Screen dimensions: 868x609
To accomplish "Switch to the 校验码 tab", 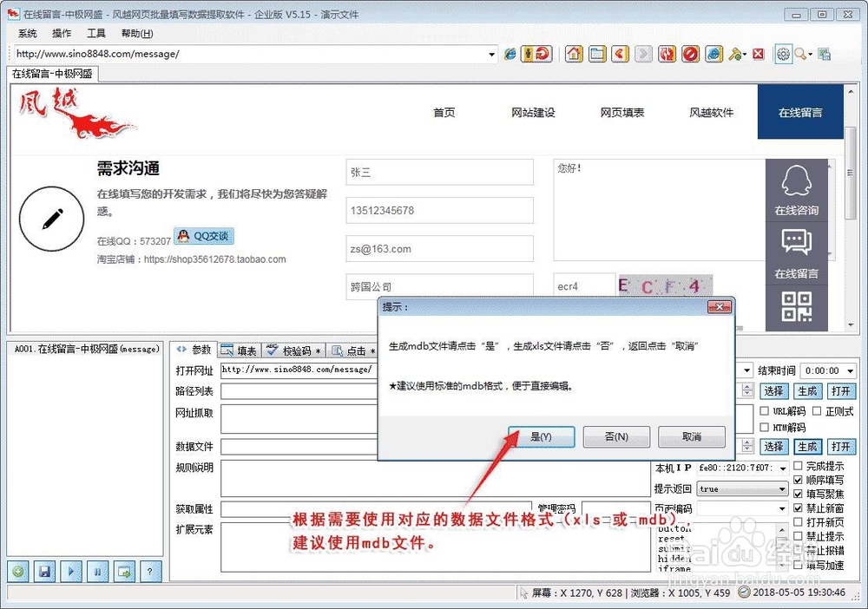I will tap(293, 350).
